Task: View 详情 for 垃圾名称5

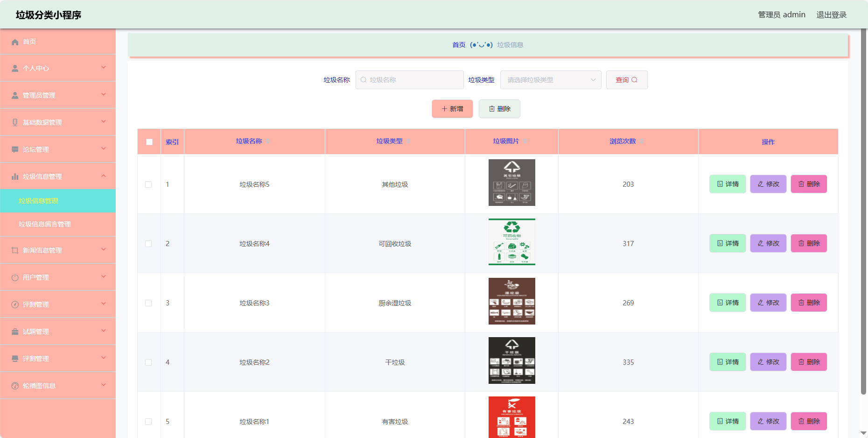Action: click(728, 184)
